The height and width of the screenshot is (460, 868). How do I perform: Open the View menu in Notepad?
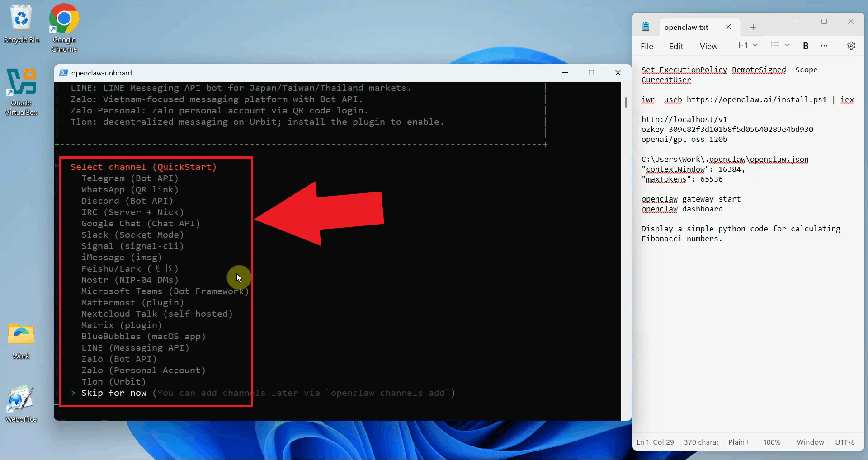coord(708,46)
